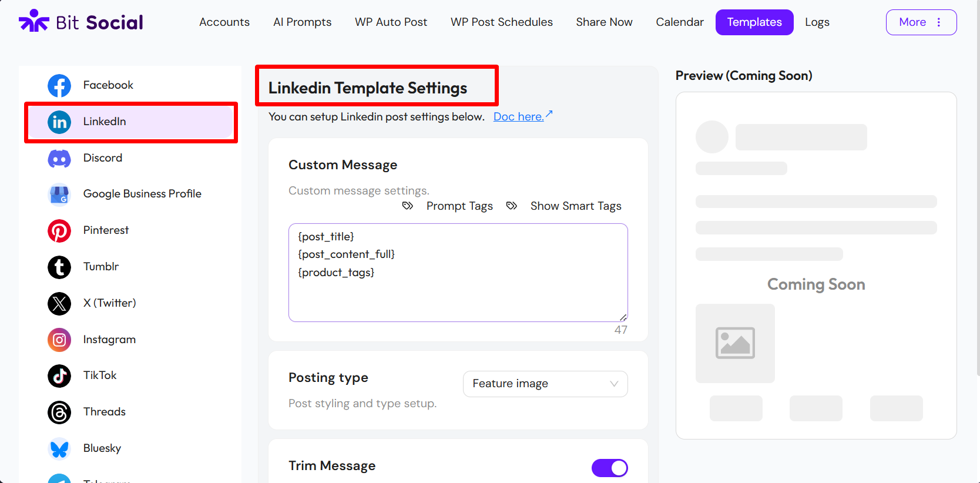This screenshot has width=980, height=483.
Task: Click 'Post styling and type setup.' text
Action: [363, 404]
